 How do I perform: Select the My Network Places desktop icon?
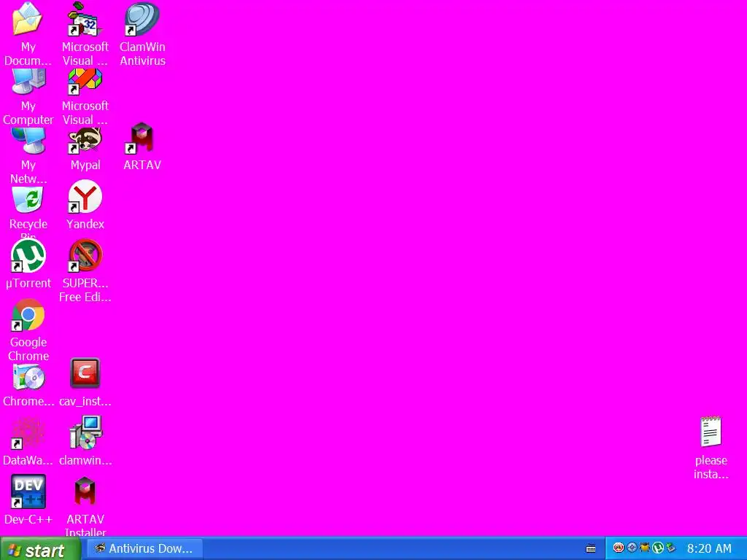click(28, 156)
